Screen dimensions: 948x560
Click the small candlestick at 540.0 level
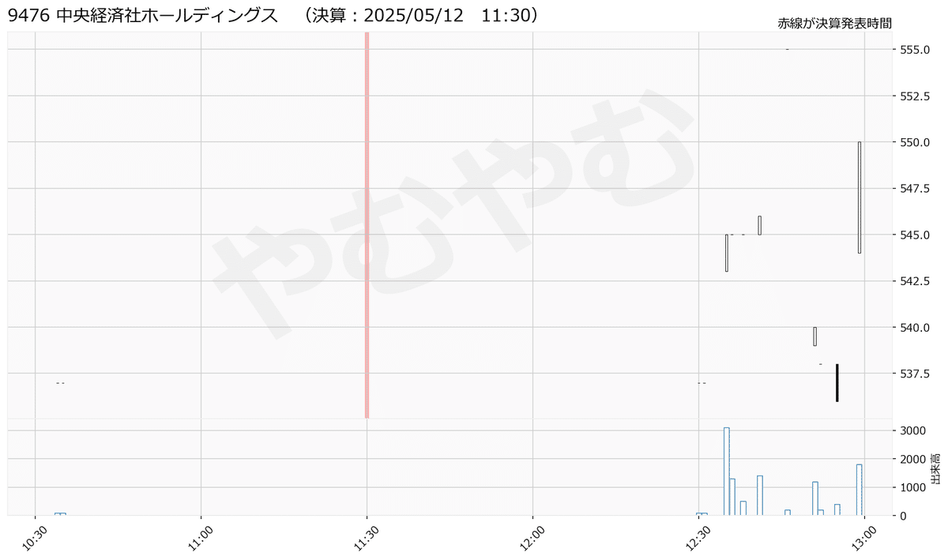click(815, 336)
